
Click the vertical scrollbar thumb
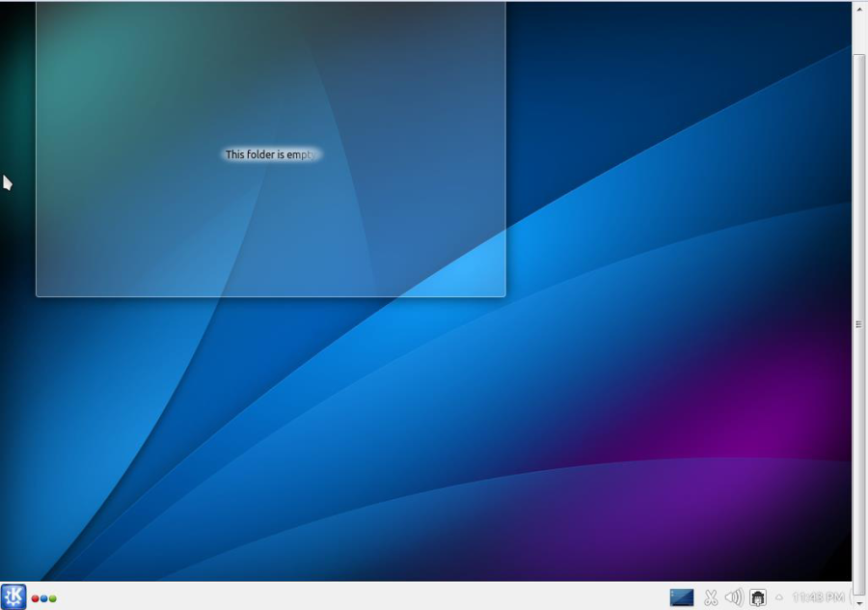[859, 241]
